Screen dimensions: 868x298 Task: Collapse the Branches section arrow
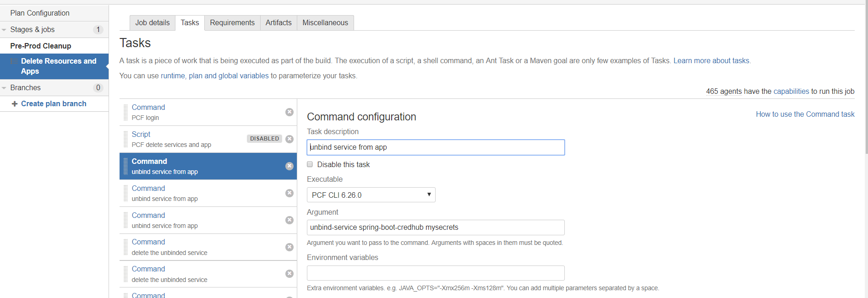click(4, 88)
